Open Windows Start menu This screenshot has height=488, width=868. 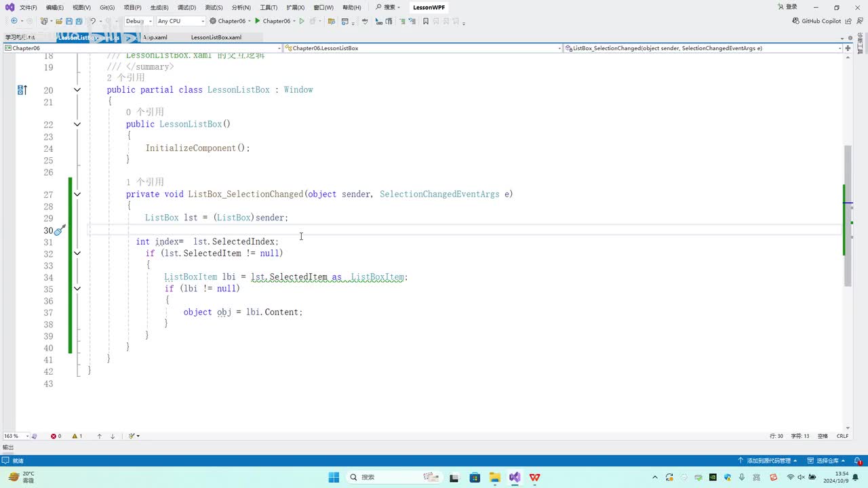tap(334, 477)
